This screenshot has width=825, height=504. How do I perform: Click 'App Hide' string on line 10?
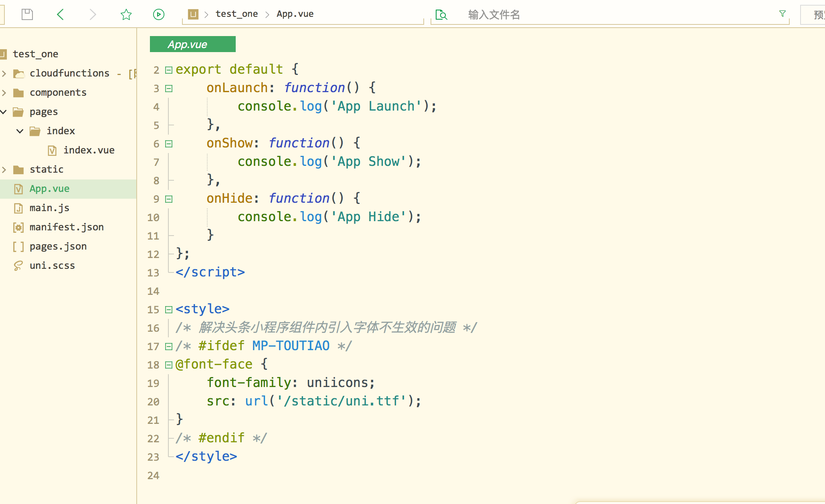click(x=368, y=217)
